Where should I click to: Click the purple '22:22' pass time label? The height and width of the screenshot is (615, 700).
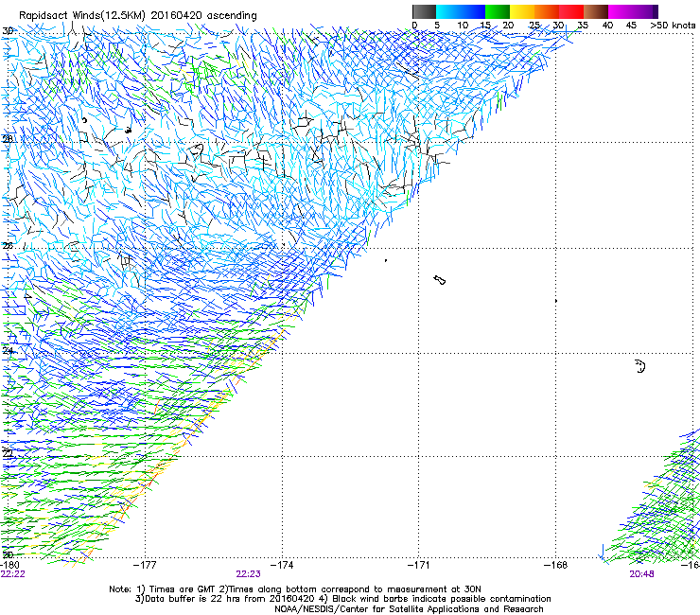pyautogui.click(x=13, y=574)
